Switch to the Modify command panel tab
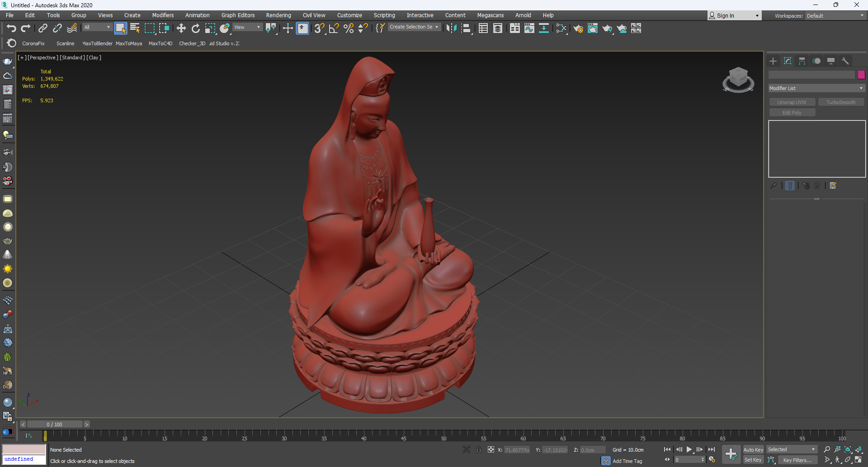Viewport: 868px width, 467px height. [x=788, y=61]
